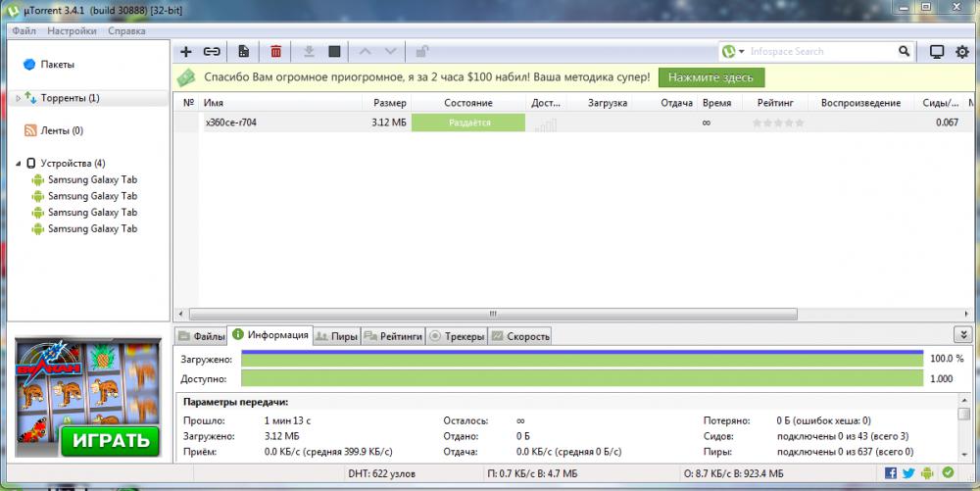Screen dimensions: 980x491
Task: Click the download speed П: 0.7 КБ/с status
Action: pos(532,473)
